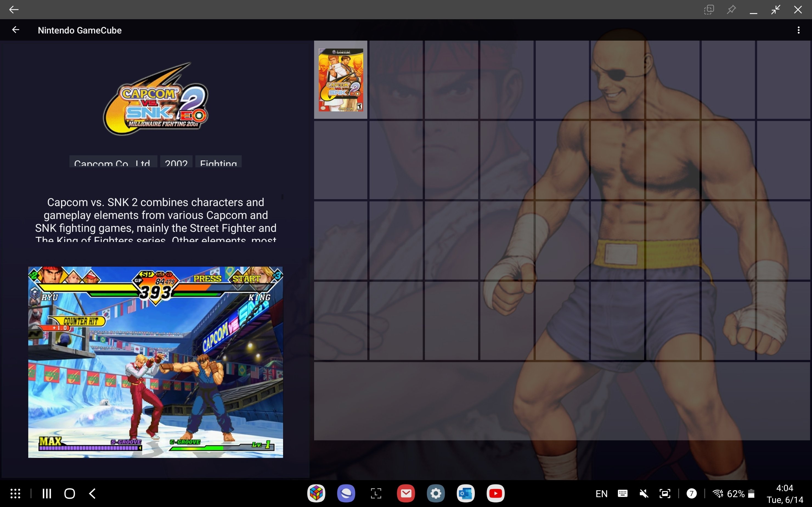Check the 62% battery indicator
Image resolution: width=812 pixels, height=507 pixels.
point(741,494)
